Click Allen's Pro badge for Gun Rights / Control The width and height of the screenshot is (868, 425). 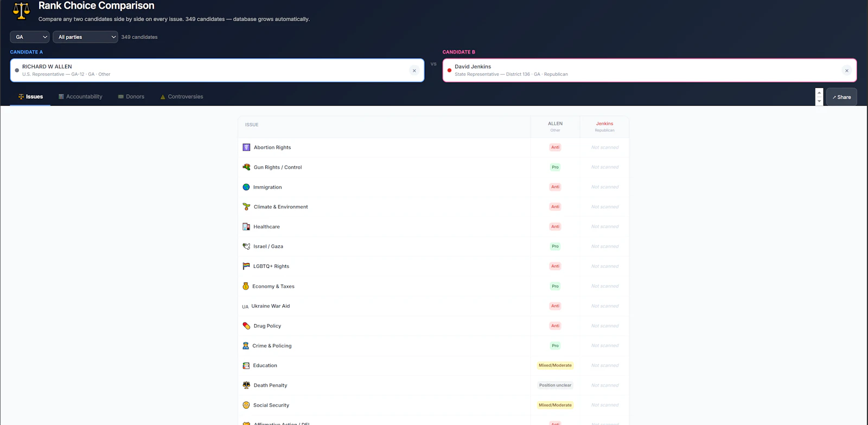coord(555,167)
